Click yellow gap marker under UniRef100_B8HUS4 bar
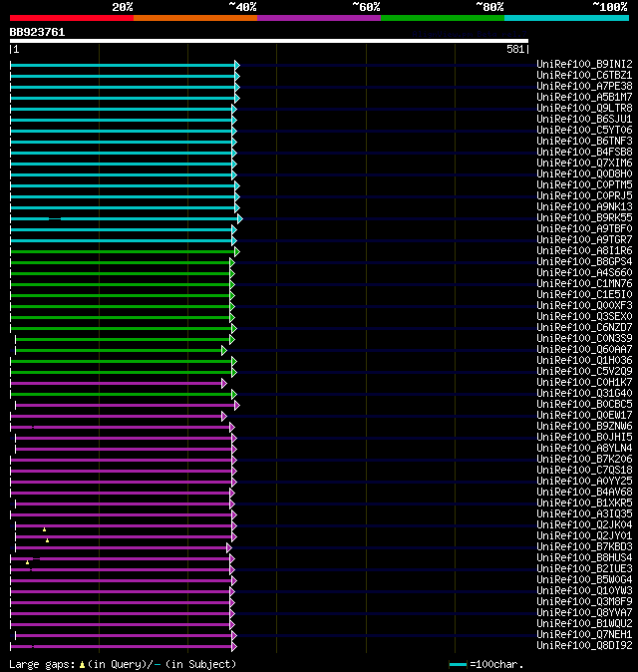 click(x=27, y=562)
